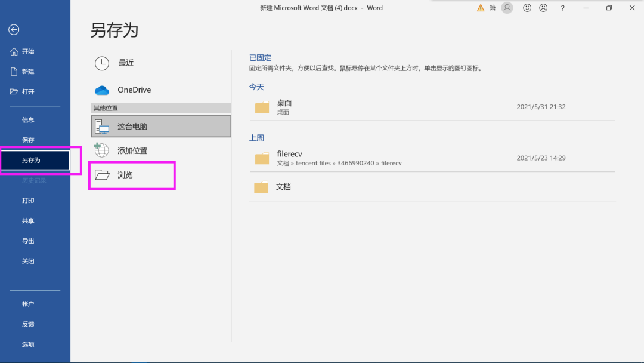Open 帐户 settings

pos(28,304)
